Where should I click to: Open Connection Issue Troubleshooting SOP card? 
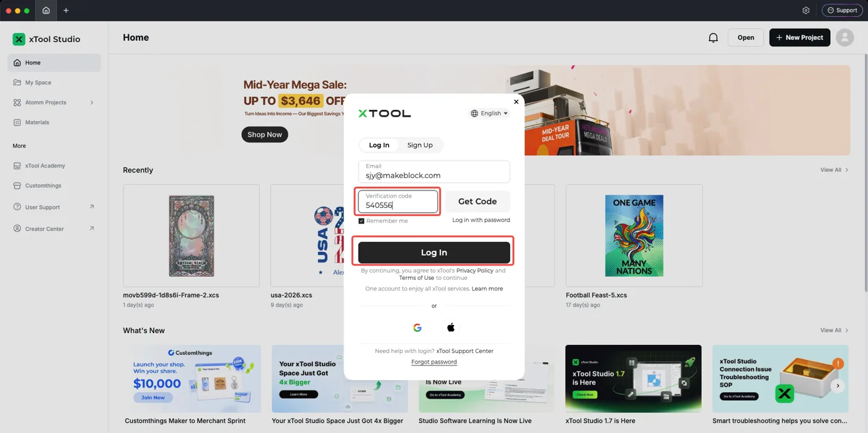pyautogui.click(x=780, y=379)
